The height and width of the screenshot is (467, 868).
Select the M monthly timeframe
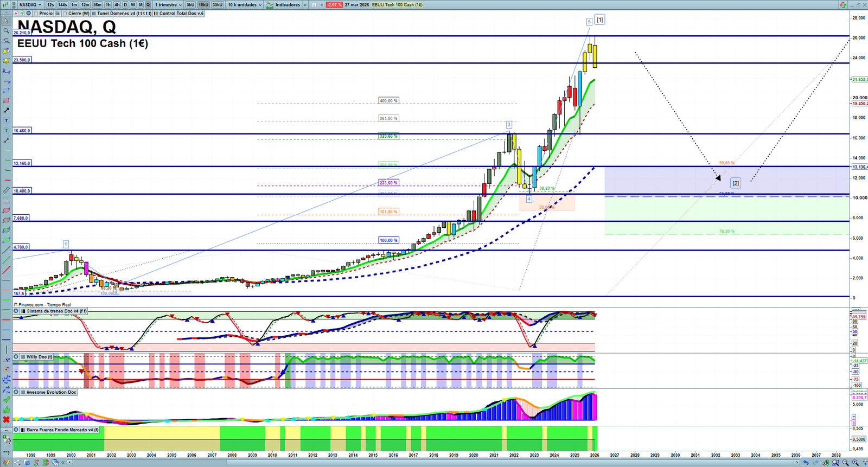pos(141,5)
